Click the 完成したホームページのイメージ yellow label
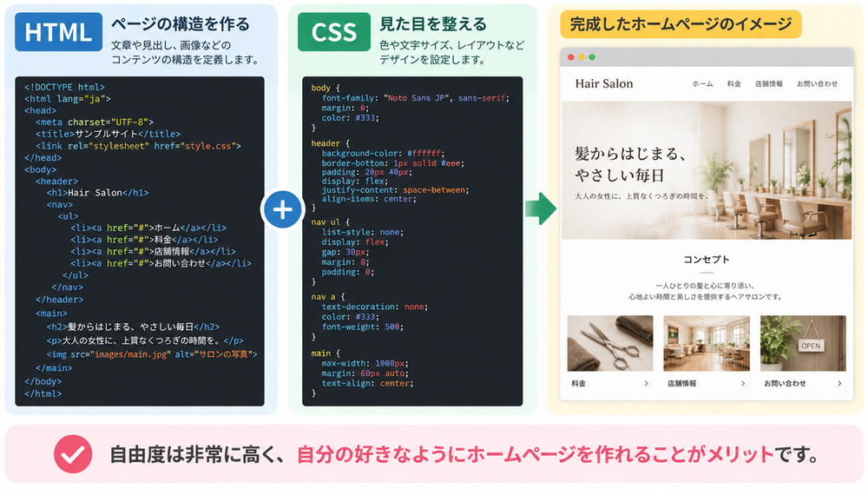Viewport: 868px width, 489px height. tap(681, 24)
